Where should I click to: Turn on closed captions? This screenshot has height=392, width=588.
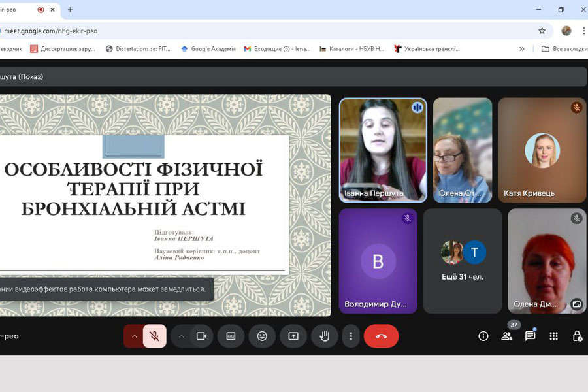click(x=231, y=336)
